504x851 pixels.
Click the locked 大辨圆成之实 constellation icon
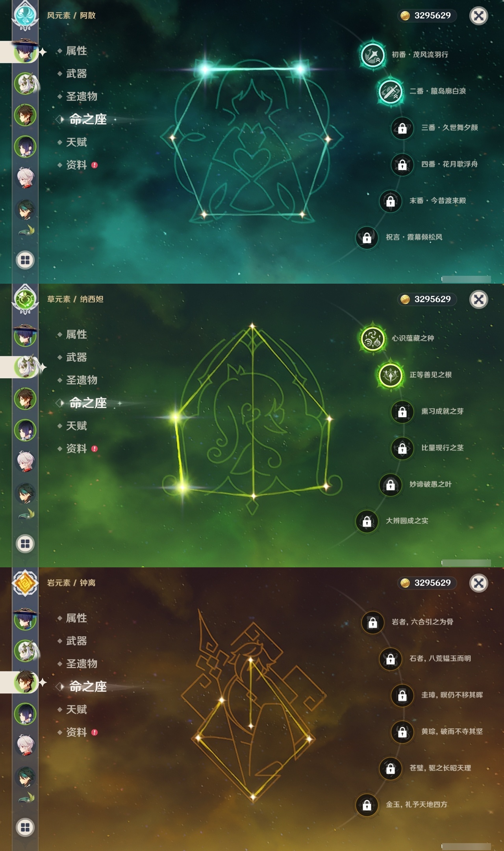[367, 521]
